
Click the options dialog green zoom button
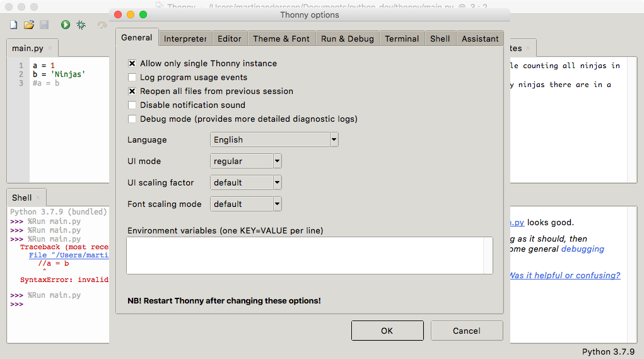click(x=143, y=15)
